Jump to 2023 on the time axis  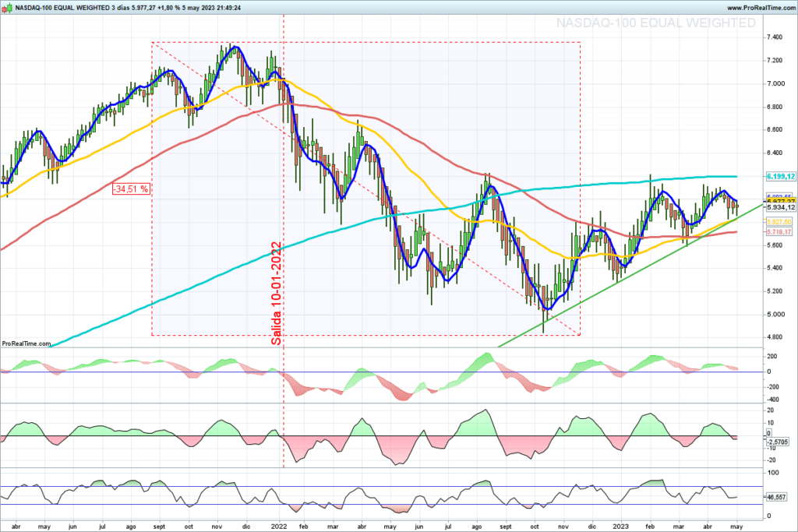click(x=620, y=527)
